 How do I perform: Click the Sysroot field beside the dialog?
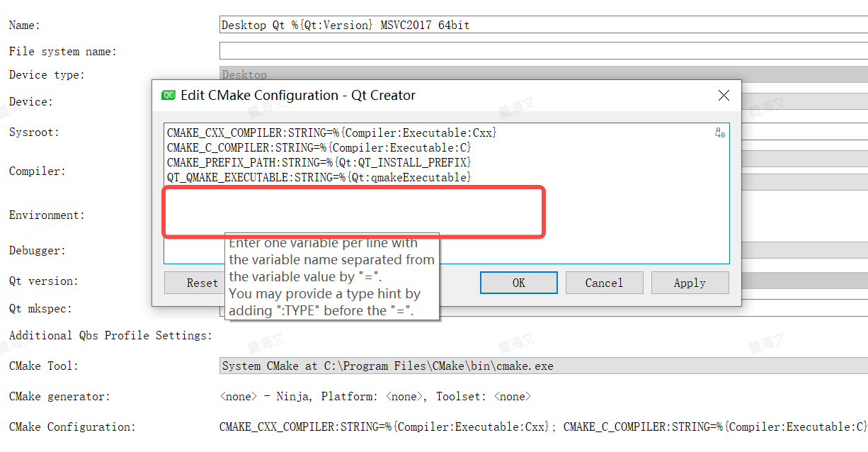[x=804, y=132]
